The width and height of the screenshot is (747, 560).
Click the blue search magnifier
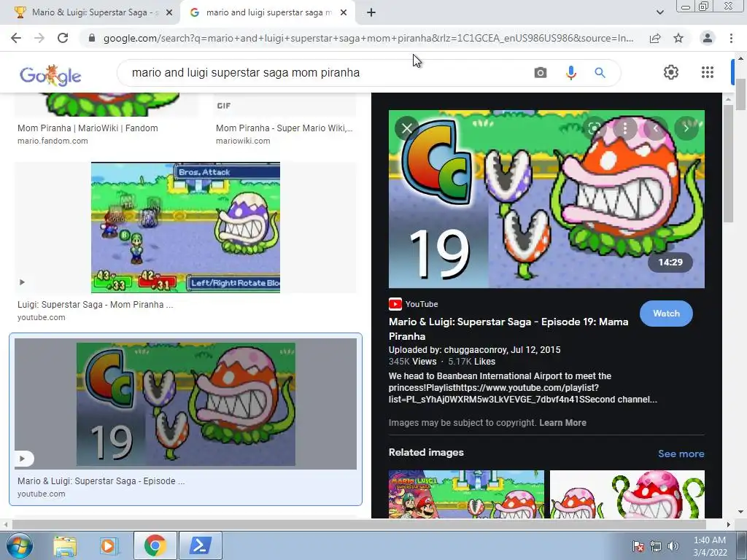[600, 73]
